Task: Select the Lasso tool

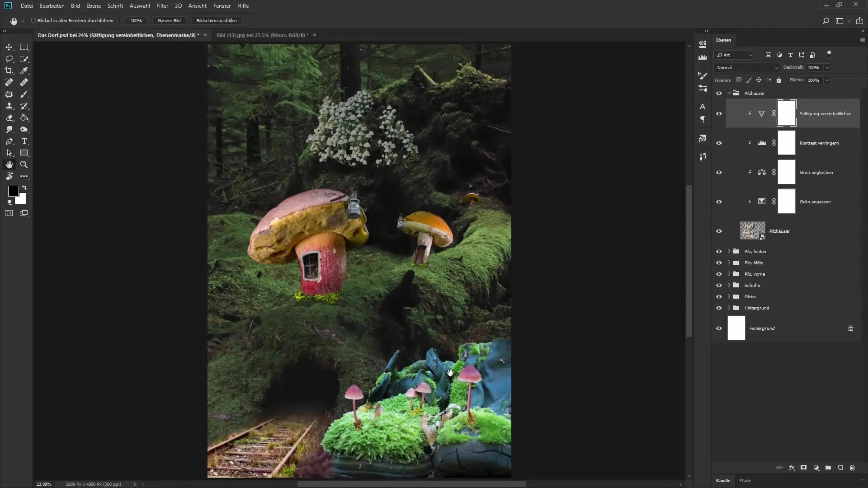Action: coord(9,59)
